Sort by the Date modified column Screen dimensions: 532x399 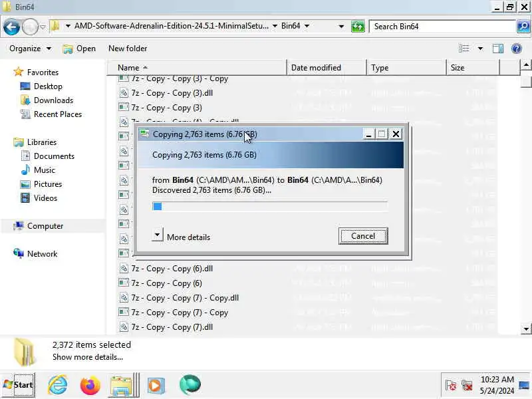click(x=327, y=68)
